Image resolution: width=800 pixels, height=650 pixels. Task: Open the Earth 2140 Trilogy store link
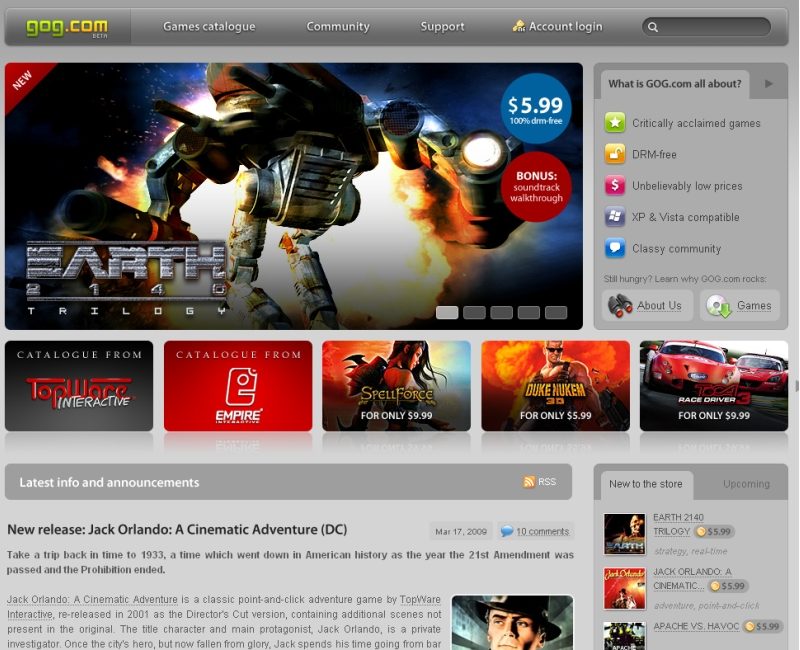[678, 524]
